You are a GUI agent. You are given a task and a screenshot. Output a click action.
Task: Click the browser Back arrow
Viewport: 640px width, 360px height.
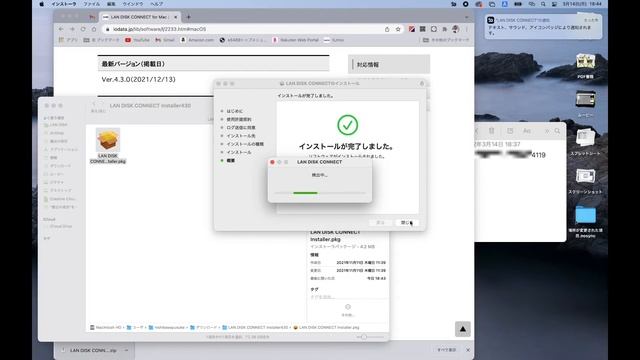click(x=61, y=29)
